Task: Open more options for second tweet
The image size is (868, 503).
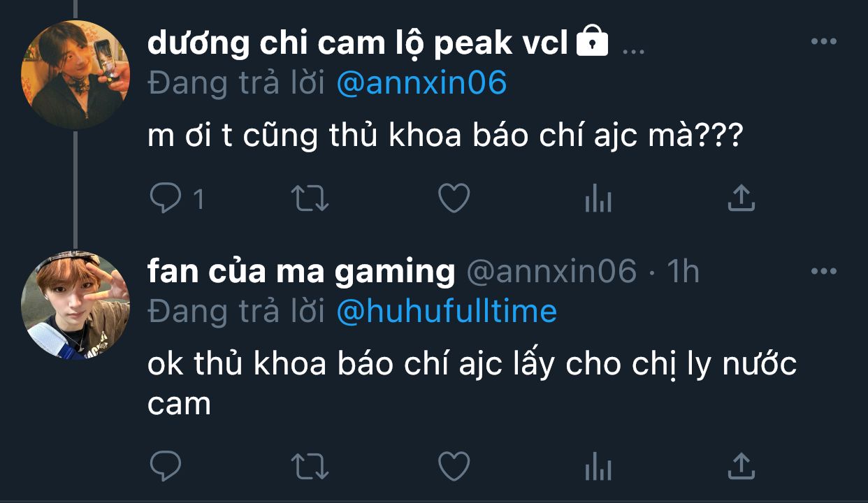Action: coord(823,271)
